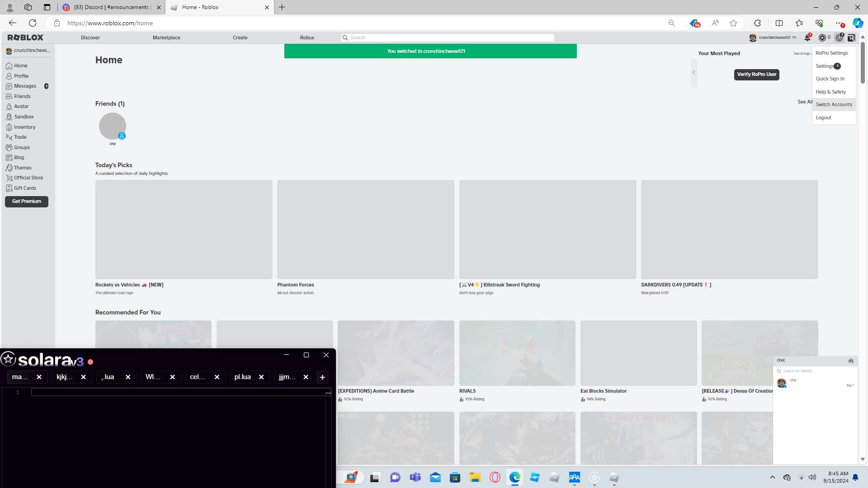Screen dimensions: 868x488
Task: Go to Marketplace in Roblox navbar
Action: (166, 38)
